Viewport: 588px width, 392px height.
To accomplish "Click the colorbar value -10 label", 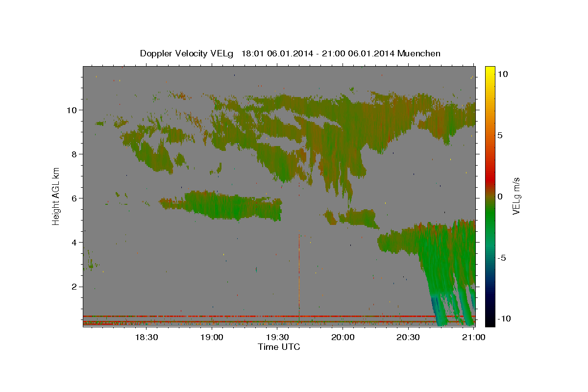I will pos(504,318).
